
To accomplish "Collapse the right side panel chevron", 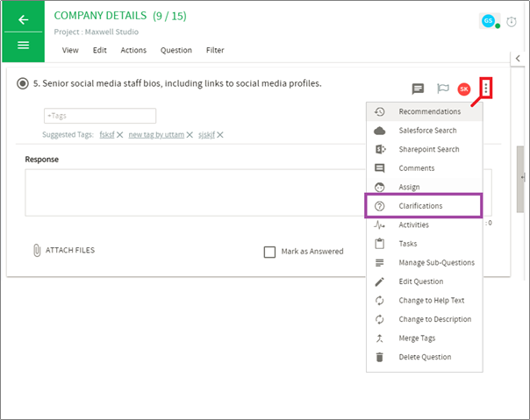I will click(518, 59).
